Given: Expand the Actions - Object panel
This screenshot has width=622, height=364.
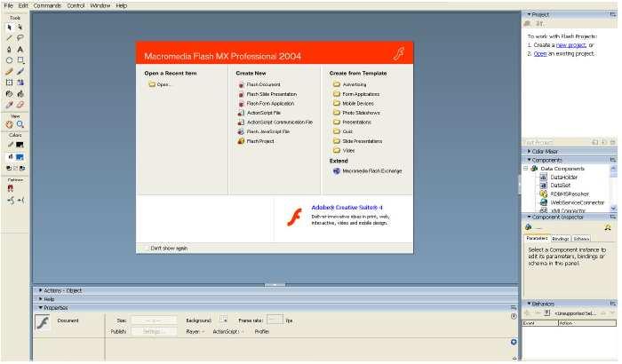Looking at the screenshot, I should coord(41,290).
